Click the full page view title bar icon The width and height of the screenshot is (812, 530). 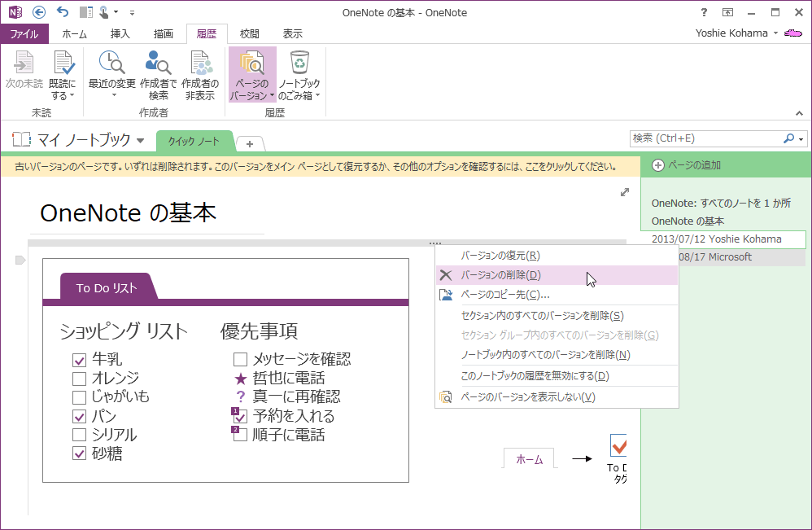click(x=727, y=12)
